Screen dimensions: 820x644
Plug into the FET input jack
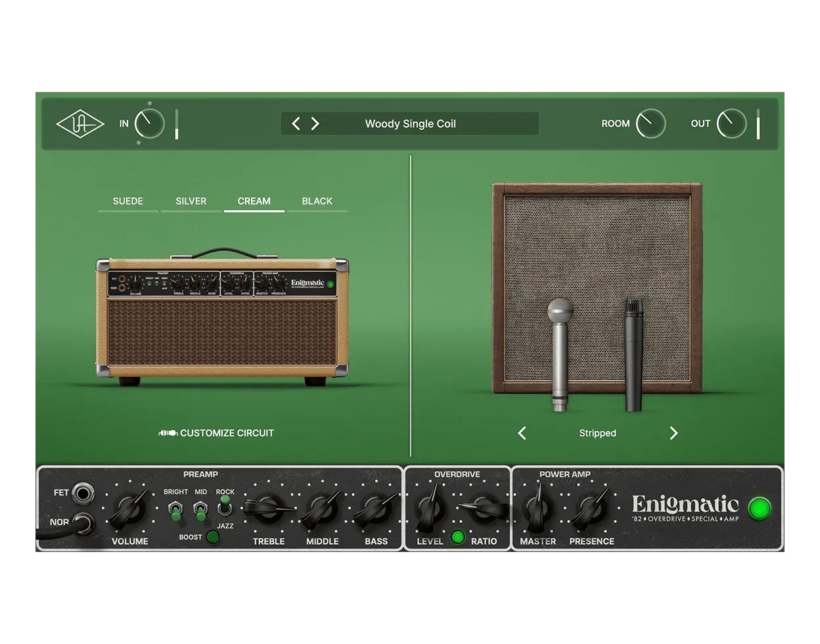pos(83,493)
